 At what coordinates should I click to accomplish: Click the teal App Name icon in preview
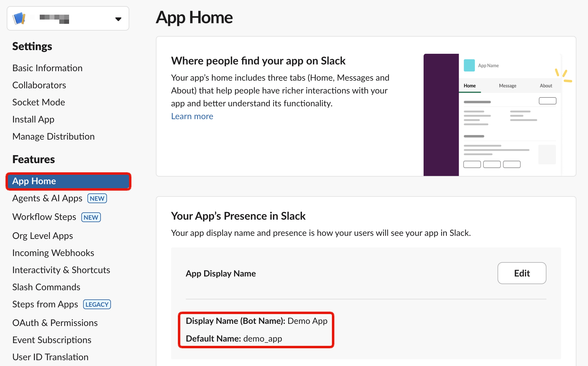point(469,65)
